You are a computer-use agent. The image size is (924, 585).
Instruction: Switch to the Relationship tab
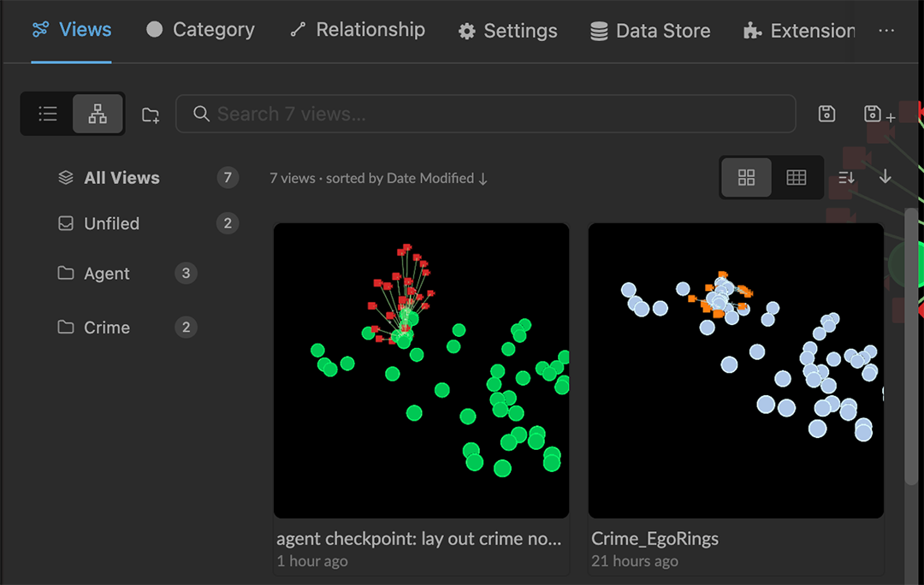(357, 30)
